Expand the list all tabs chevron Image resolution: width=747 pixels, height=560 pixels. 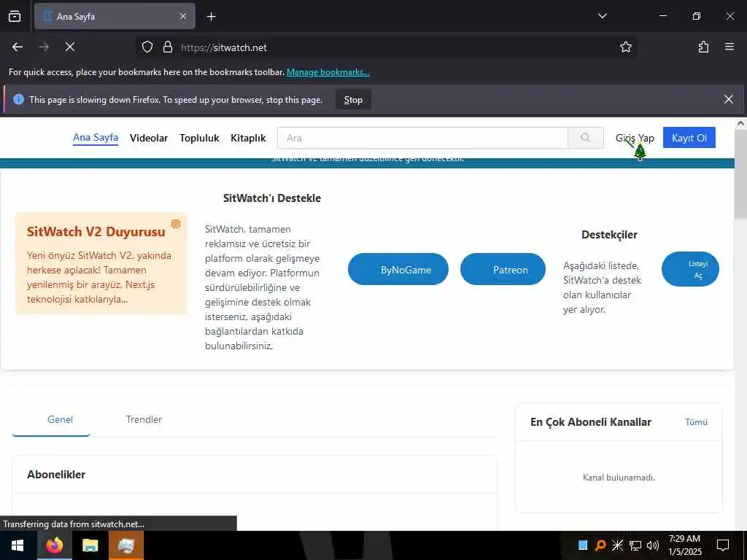point(602,16)
